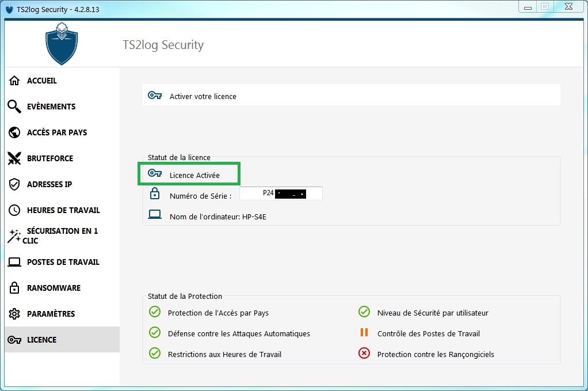Click Défense contre les Attaques Automatiques label
The image size is (588, 391).
[x=239, y=333]
